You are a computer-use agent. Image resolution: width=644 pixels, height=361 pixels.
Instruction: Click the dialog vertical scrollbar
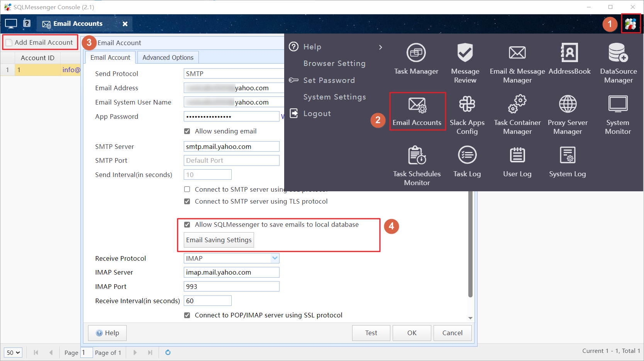click(x=470, y=245)
